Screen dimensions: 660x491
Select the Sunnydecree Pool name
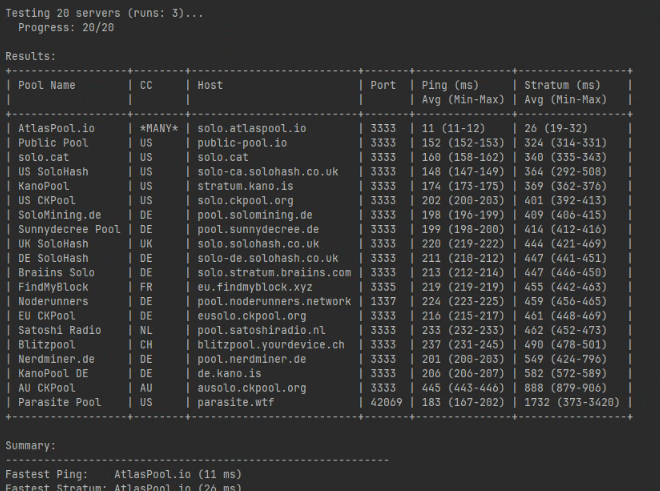pos(69,229)
